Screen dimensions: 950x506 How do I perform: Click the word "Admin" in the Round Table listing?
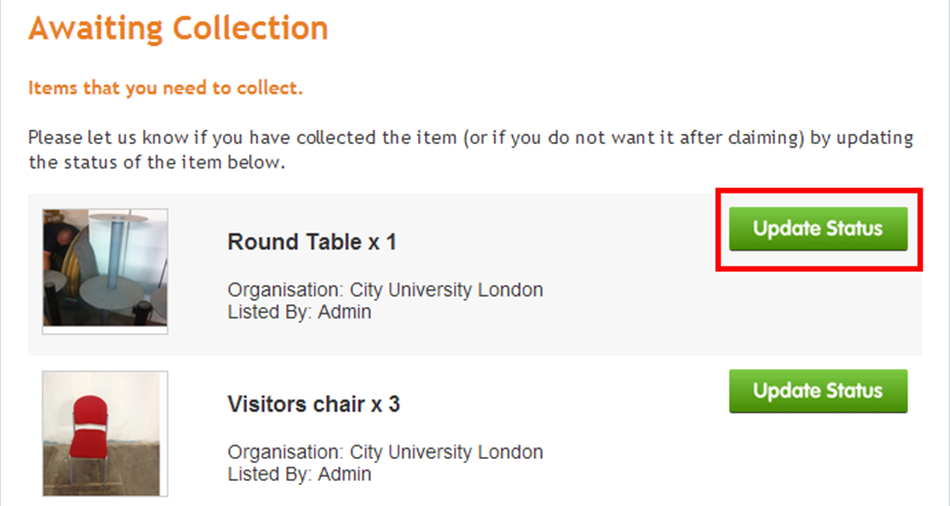pos(345,311)
